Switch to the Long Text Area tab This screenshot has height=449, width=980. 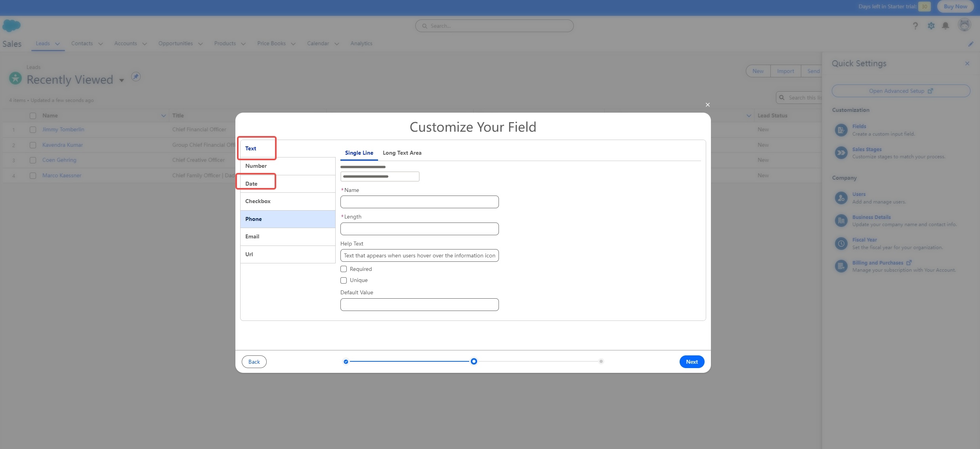pyautogui.click(x=402, y=153)
